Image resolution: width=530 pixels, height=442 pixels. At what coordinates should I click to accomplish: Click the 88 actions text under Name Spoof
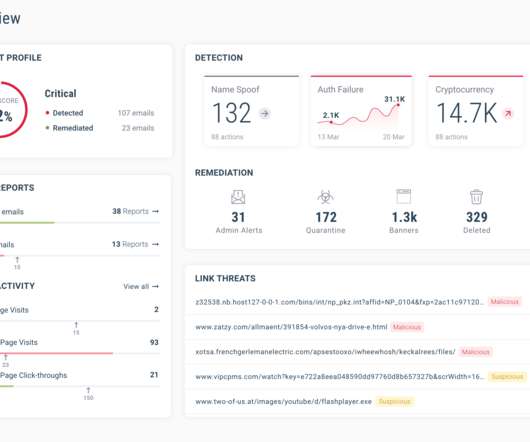point(227,137)
